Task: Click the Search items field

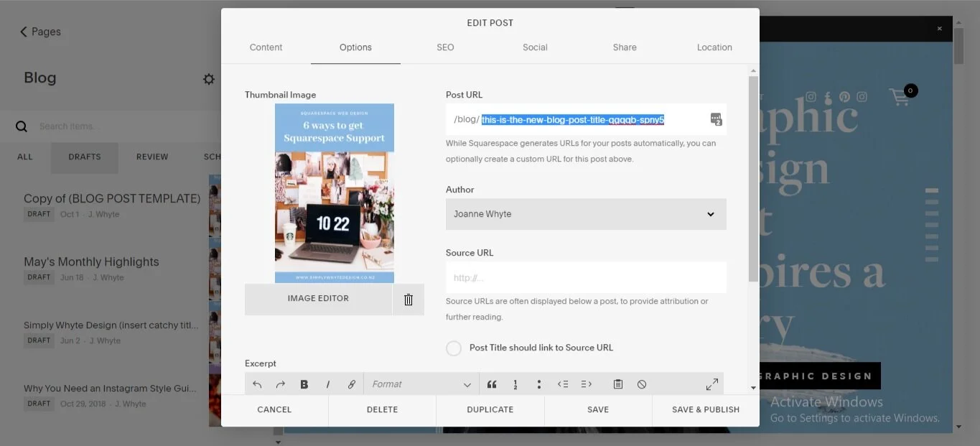Action: (x=122, y=126)
